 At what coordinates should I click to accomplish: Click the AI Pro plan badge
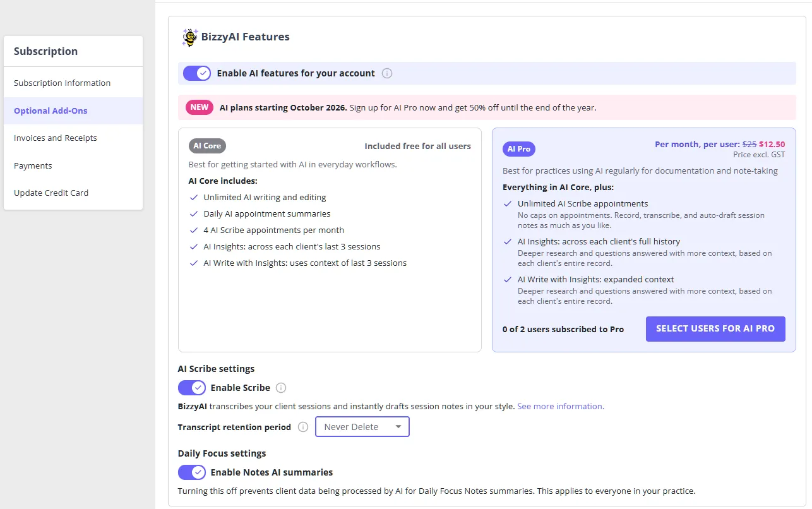click(519, 149)
